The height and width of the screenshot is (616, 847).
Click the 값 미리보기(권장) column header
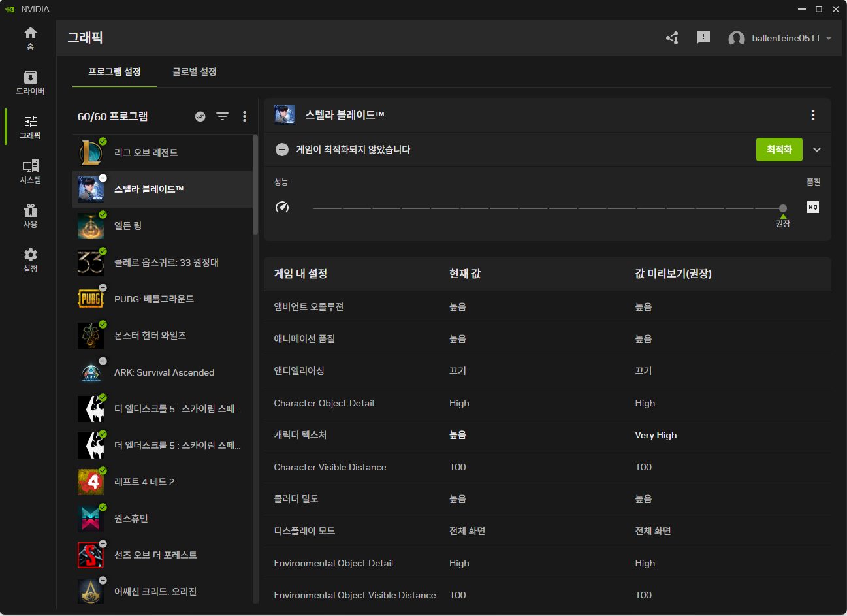point(673,274)
